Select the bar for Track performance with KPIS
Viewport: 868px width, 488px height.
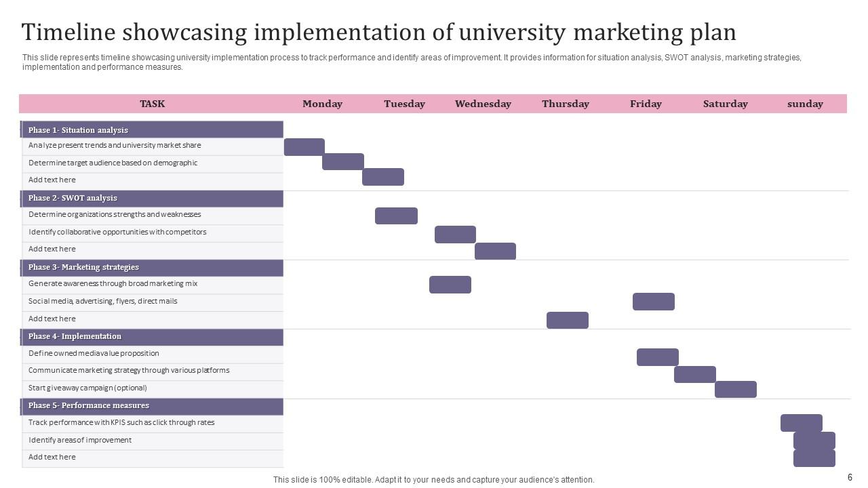click(801, 423)
